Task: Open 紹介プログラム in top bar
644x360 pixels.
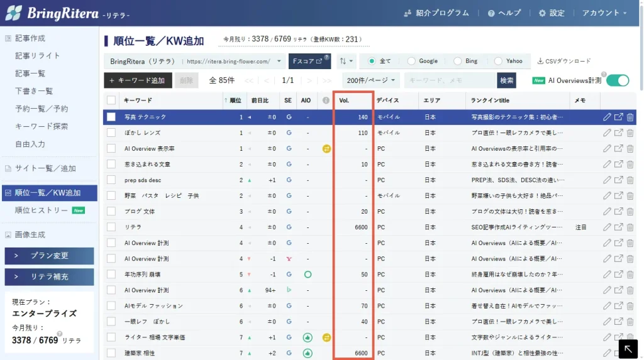Action: coord(436,13)
